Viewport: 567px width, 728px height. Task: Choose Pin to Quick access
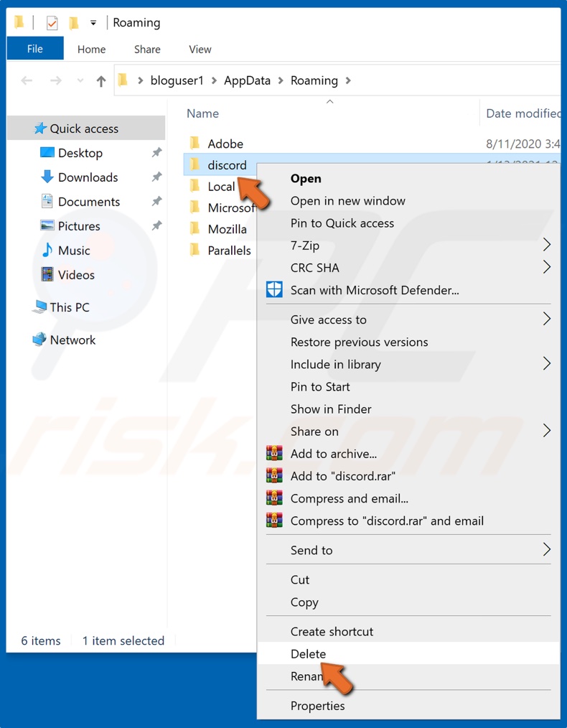pos(408,223)
